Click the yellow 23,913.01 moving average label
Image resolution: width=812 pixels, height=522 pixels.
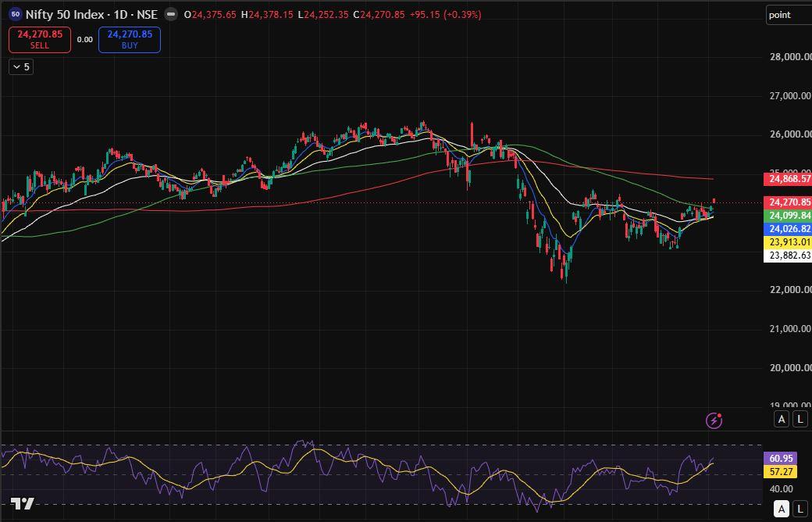788,242
